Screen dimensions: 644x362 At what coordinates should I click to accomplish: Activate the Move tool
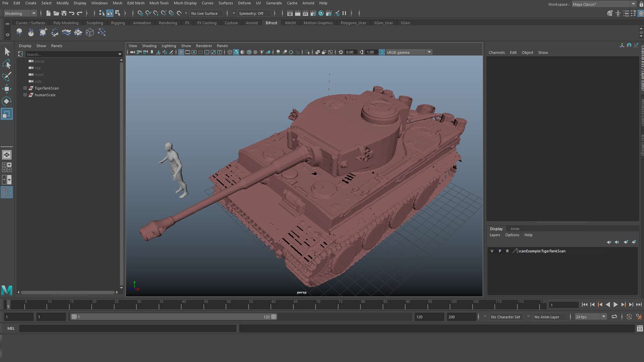(7, 89)
